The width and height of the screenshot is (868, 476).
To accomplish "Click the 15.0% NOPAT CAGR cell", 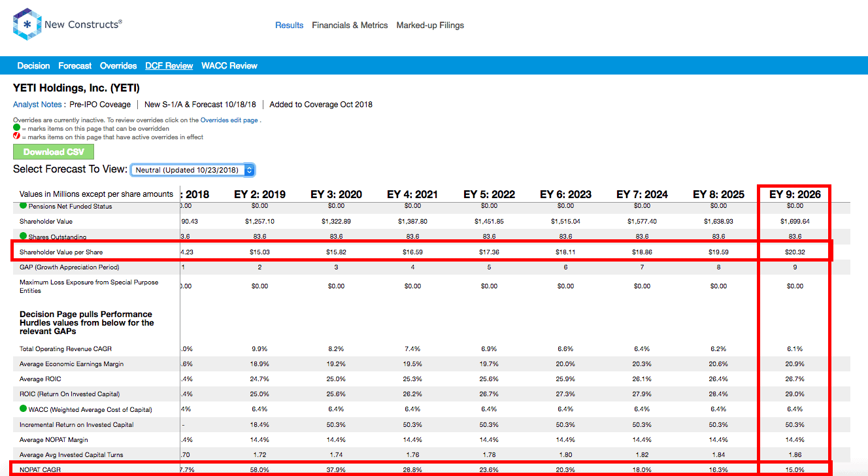I will pyautogui.click(x=795, y=469).
